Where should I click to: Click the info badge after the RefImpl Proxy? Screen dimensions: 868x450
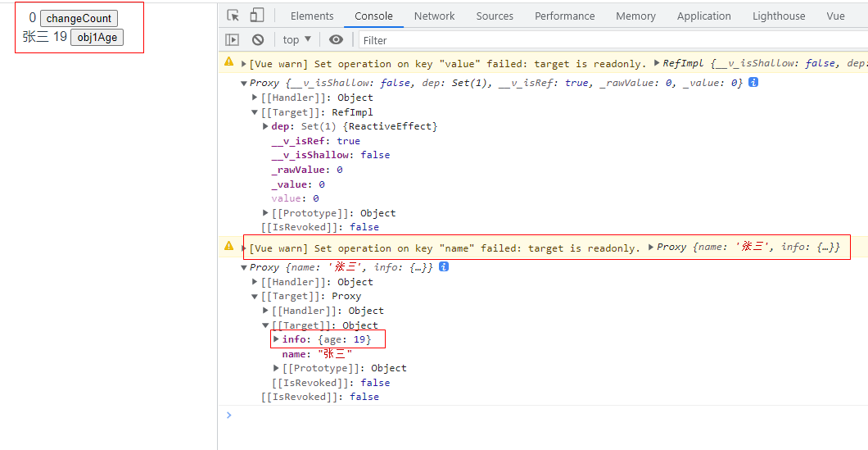pyautogui.click(x=753, y=83)
